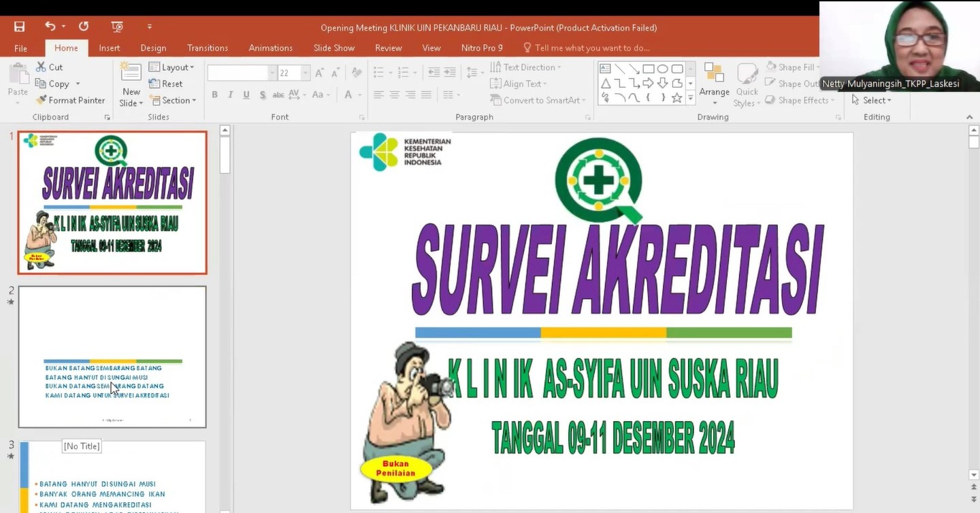The height and width of the screenshot is (513, 980).
Task: Click the Format Painter tool
Action: click(71, 100)
